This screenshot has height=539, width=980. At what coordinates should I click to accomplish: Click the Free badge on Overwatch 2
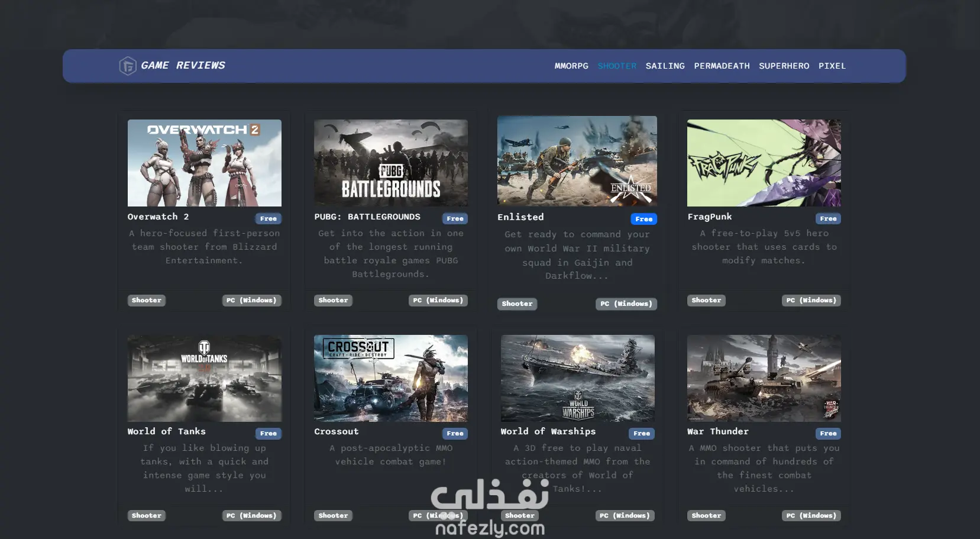tap(269, 218)
